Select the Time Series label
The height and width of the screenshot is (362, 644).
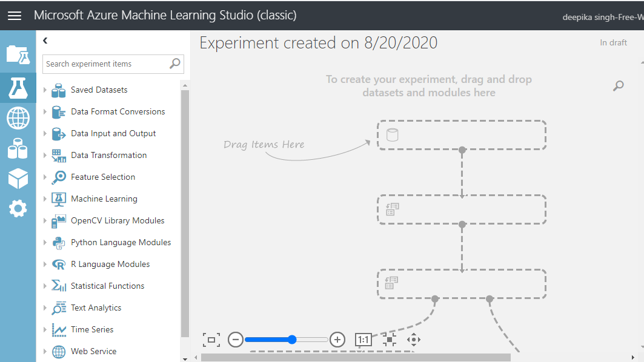coord(92,329)
